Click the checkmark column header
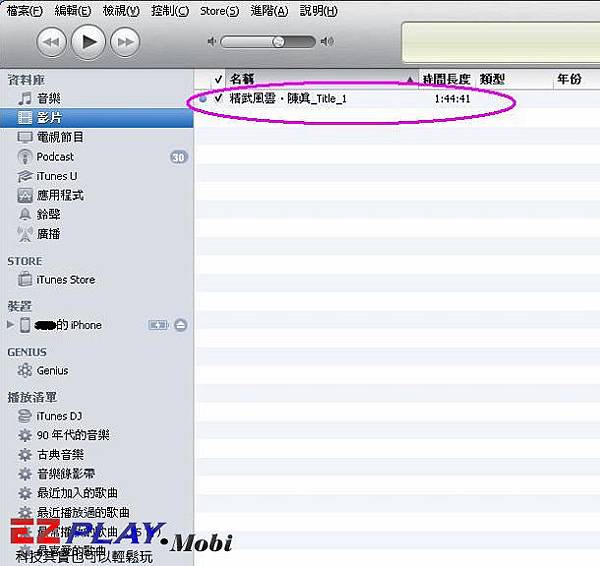Viewport: 600px width, 566px height. tap(218, 80)
